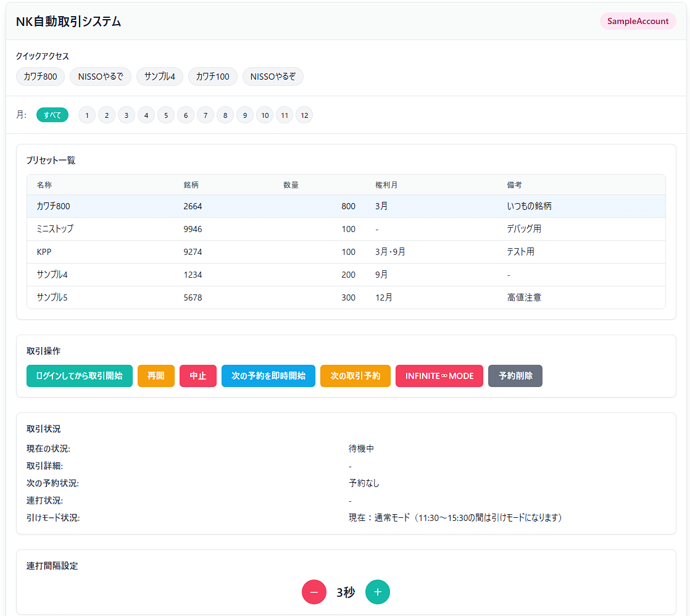Open the NISSOやるで quick access preset

click(x=100, y=77)
